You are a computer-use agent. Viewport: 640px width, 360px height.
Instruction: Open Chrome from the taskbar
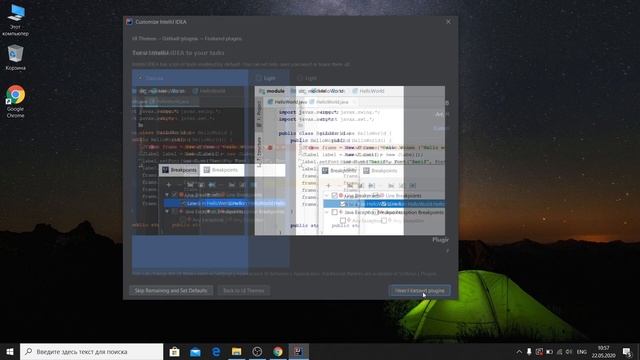[278, 351]
